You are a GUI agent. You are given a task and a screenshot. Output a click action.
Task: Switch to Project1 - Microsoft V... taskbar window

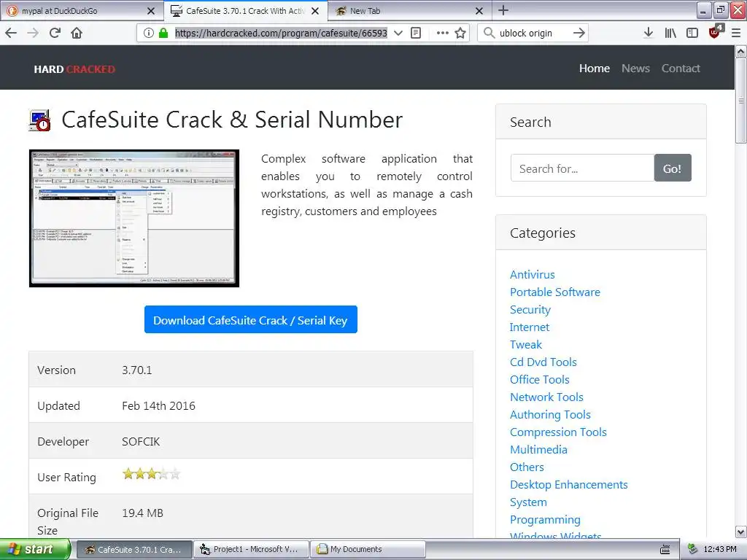coord(251,549)
